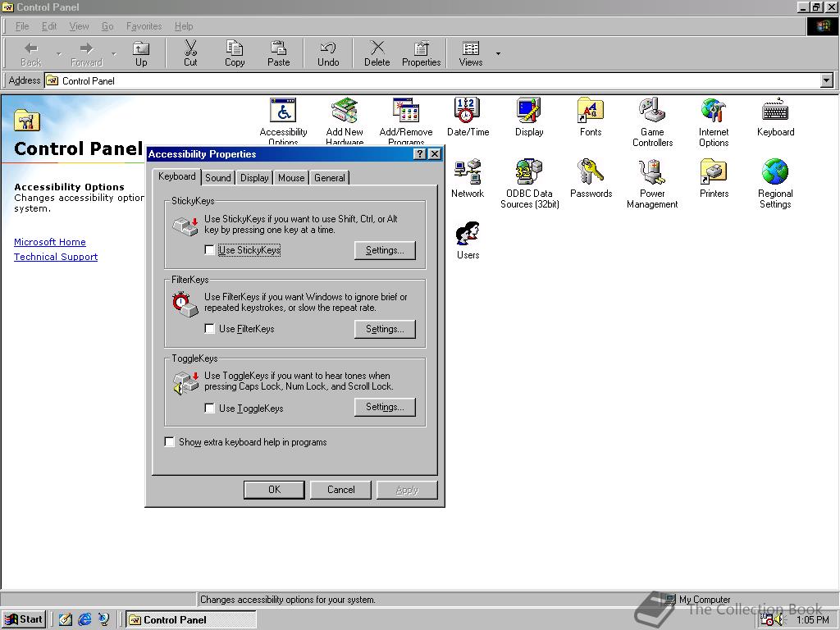Click the Paste toolbar button
Screen dimensions: 840x630
[279, 53]
